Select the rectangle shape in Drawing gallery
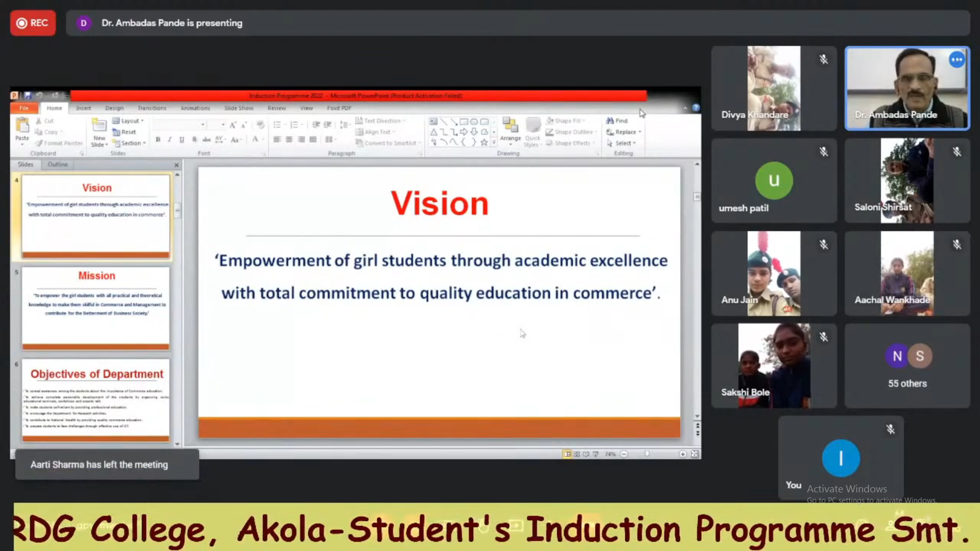This screenshot has width=980, height=551. (x=463, y=121)
